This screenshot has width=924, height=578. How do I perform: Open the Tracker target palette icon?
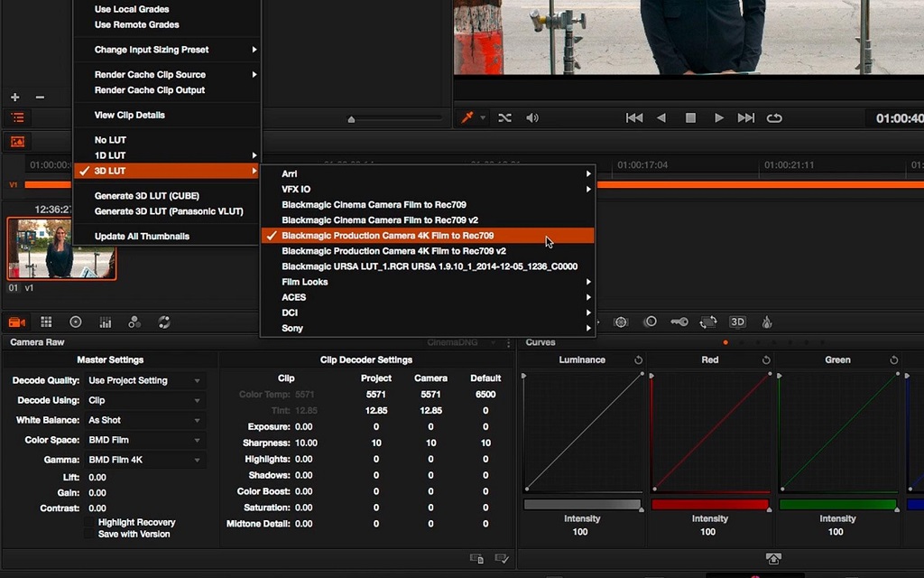pos(621,322)
